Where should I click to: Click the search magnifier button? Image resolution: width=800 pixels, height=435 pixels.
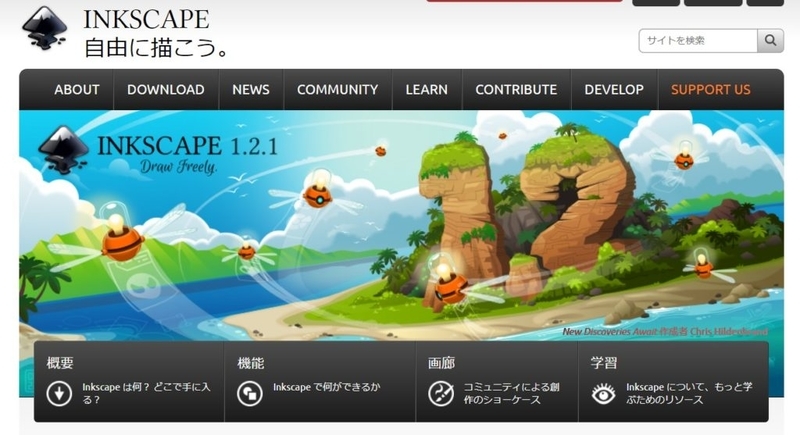(x=770, y=40)
